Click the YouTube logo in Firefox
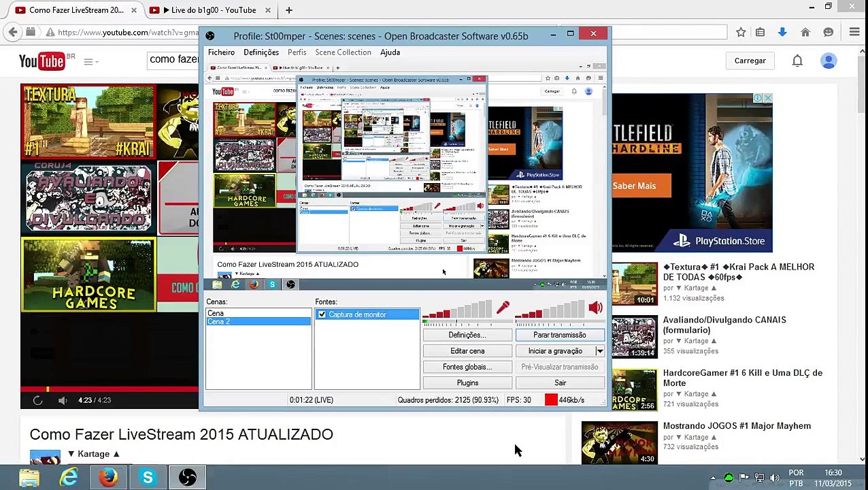The image size is (868, 490). coord(43,61)
